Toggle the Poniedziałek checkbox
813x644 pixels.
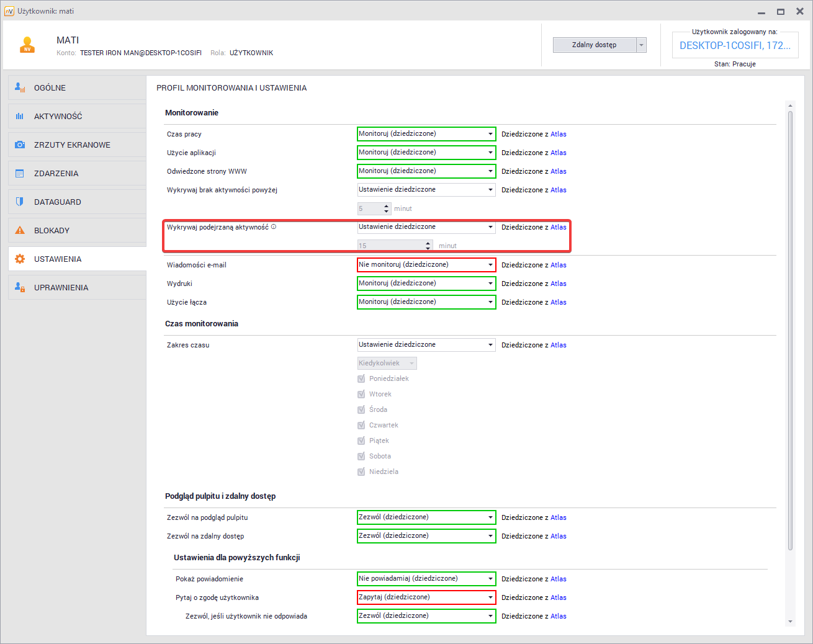pos(361,378)
